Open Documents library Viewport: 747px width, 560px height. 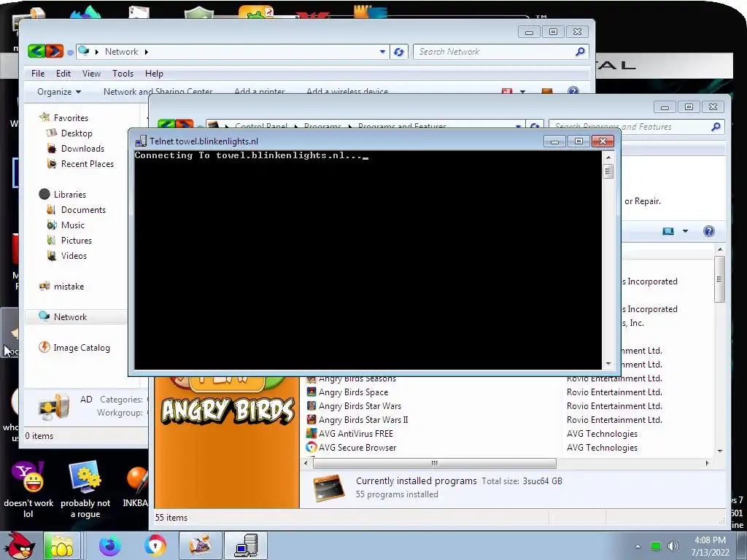click(x=83, y=209)
